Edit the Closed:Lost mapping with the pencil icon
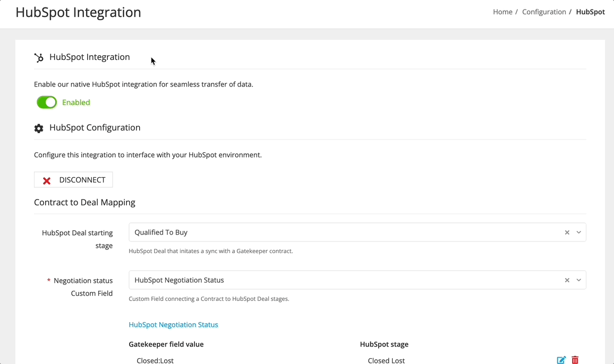Screen dimensions: 614x364 (x=561, y=360)
